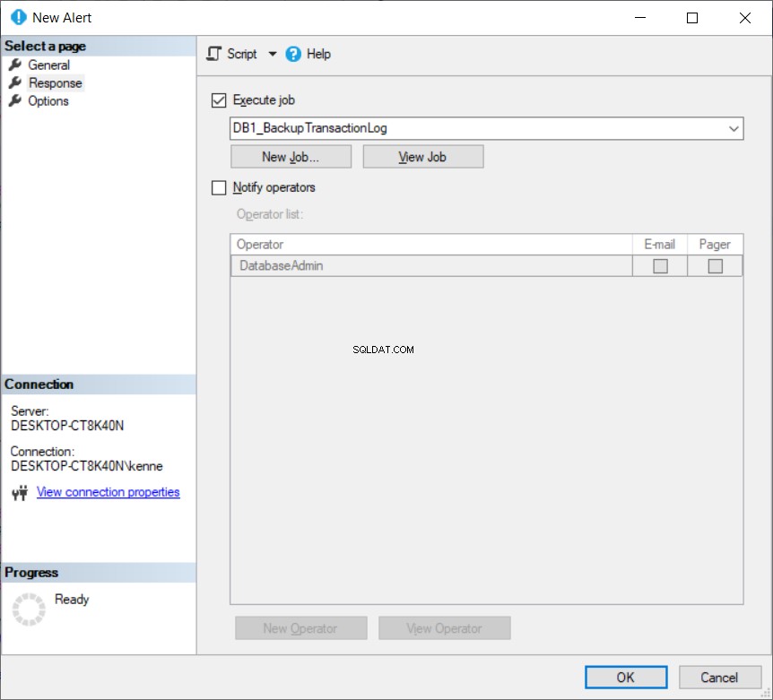Open the Script dropdown arrow

(272, 54)
